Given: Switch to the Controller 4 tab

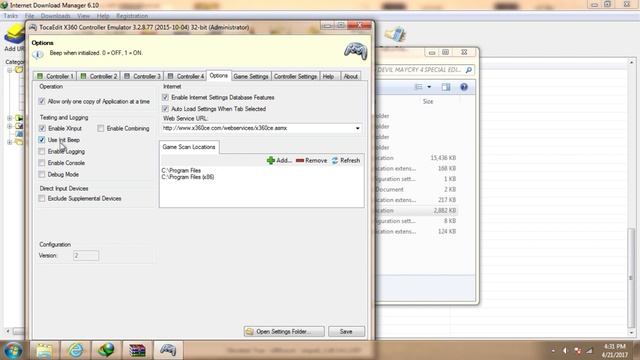Looking at the screenshot, I should tap(186, 76).
